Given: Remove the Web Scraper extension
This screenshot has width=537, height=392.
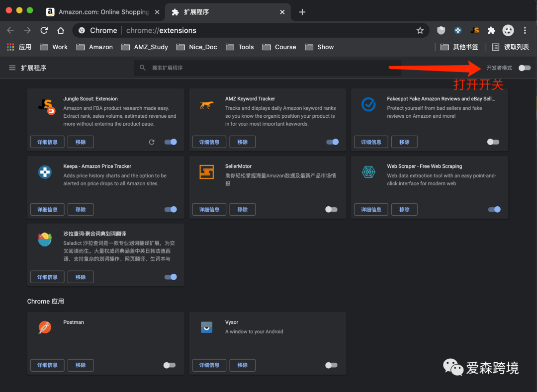Looking at the screenshot, I should 404,209.
